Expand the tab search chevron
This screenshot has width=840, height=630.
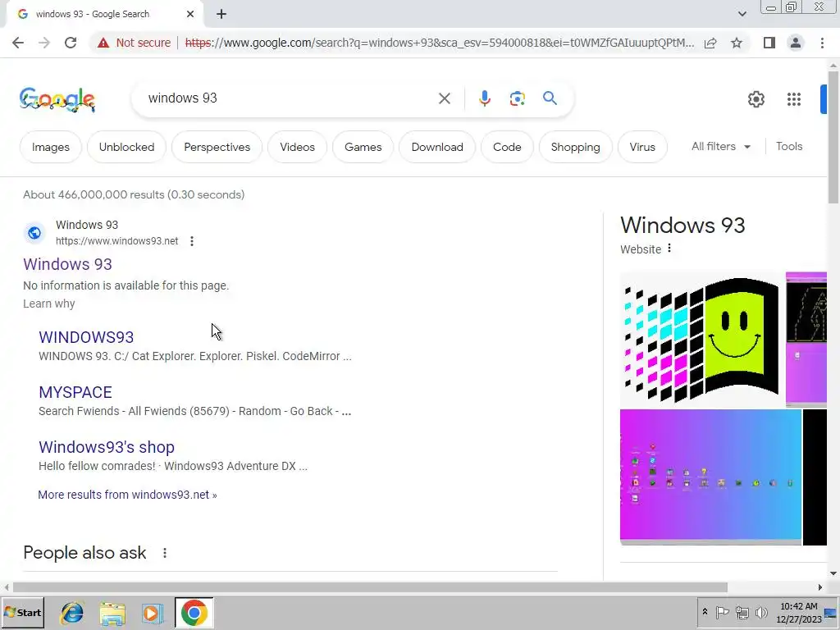click(x=742, y=14)
